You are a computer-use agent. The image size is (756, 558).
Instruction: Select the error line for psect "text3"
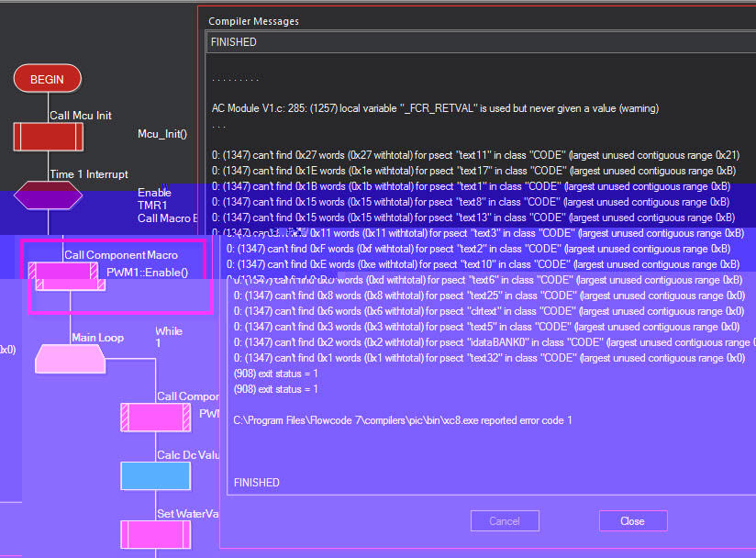[478, 233]
